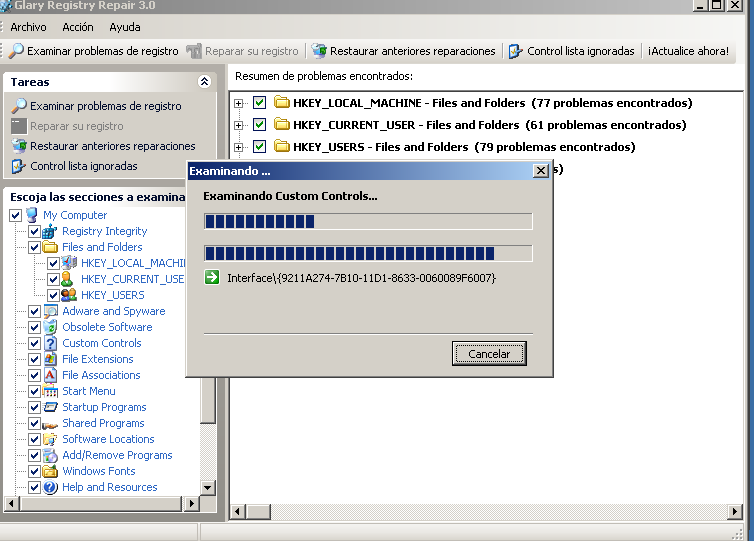Toggle File Extensions checkbox
The image size is (754, 541).
pyautogui.click(x=34, y=359)
